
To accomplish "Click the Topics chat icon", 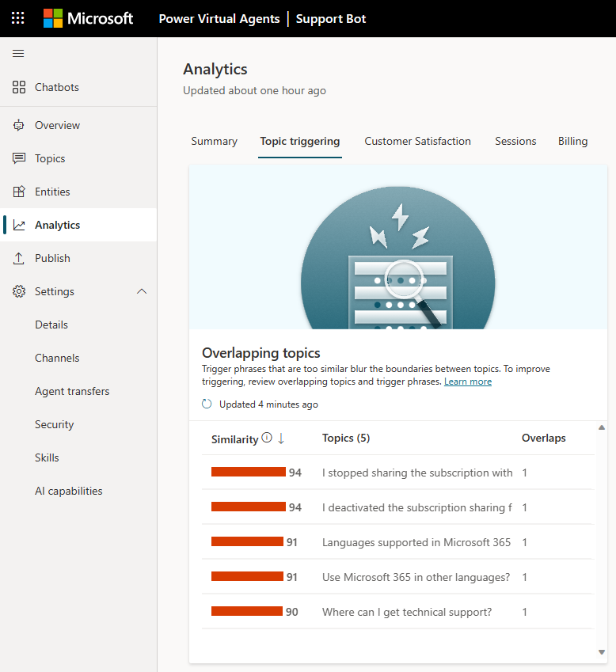I will (x=19, y=158).
